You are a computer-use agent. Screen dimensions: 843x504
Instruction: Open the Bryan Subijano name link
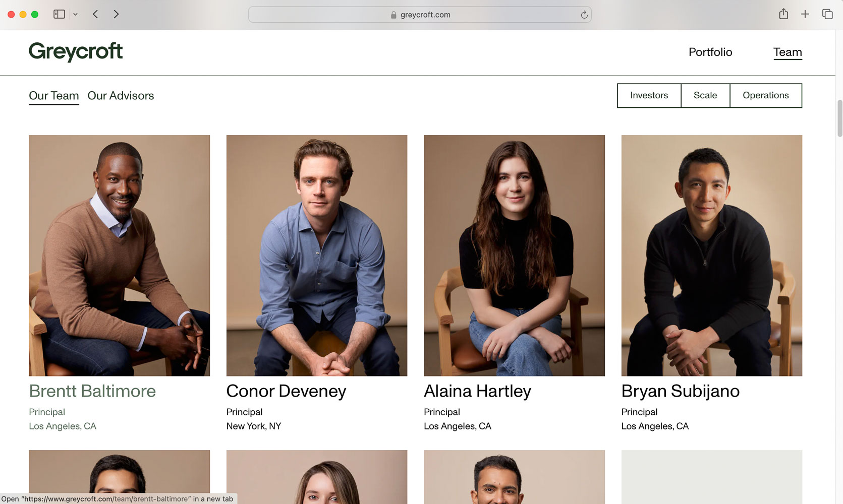(681, 391)
